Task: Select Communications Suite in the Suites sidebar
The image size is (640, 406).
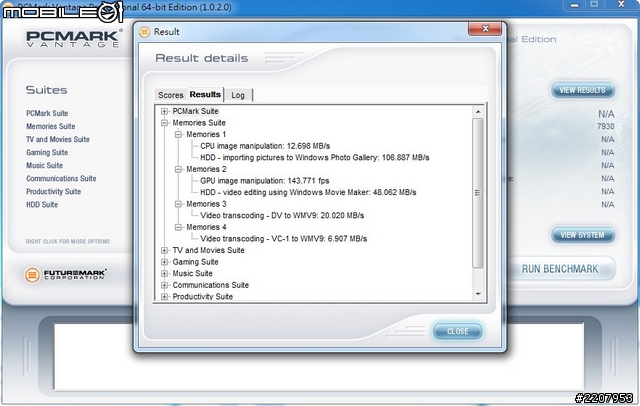Action: (x=61, y=179)
